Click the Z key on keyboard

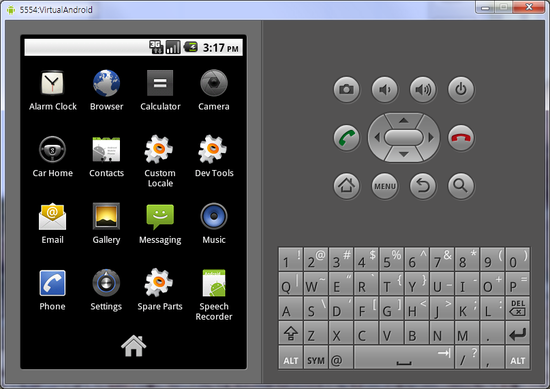coord(316,333)
